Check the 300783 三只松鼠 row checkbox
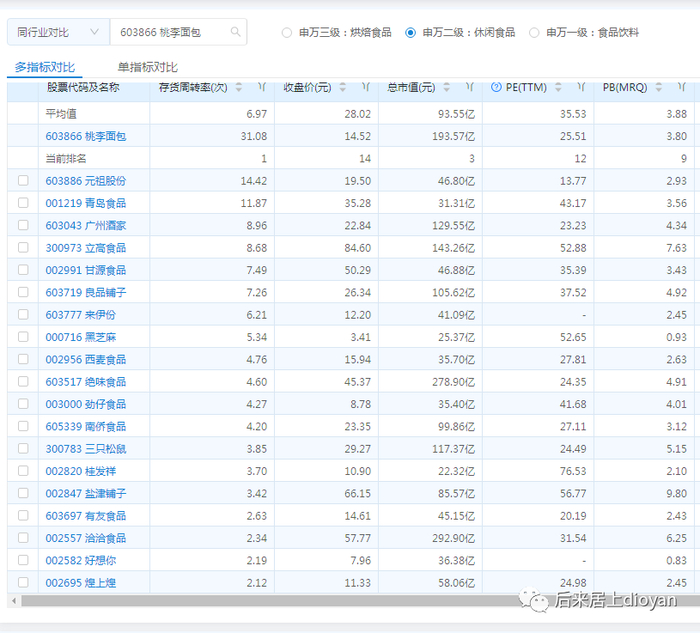 point(23,448)
